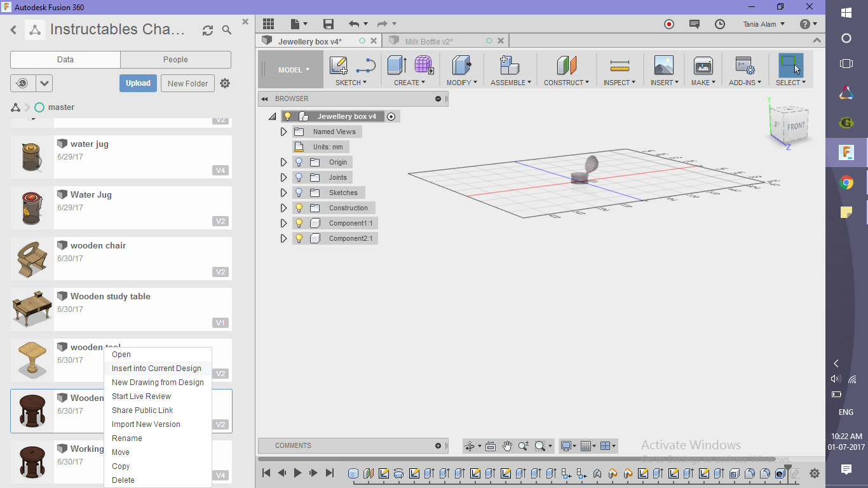Click the Extrude tool icon

[397, 65]
